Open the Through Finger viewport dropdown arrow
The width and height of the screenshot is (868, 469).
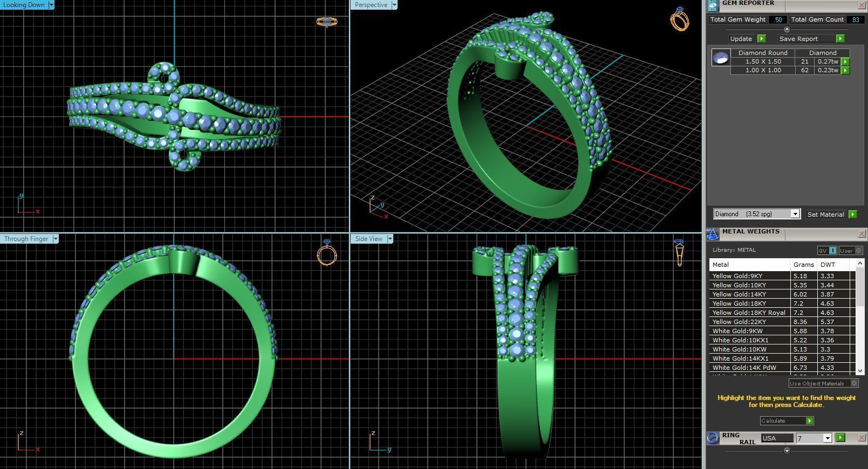point(56,239)
